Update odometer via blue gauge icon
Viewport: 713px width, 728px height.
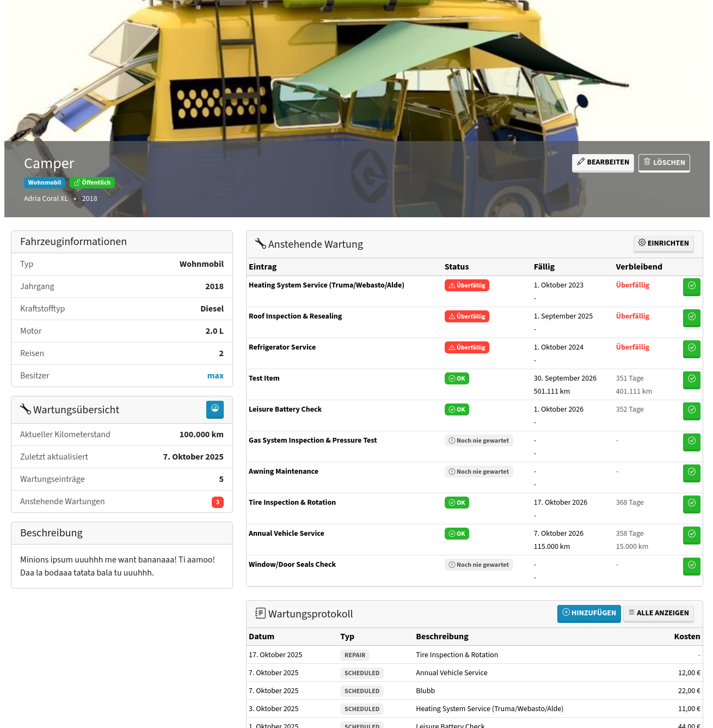[x=215, y=409]
